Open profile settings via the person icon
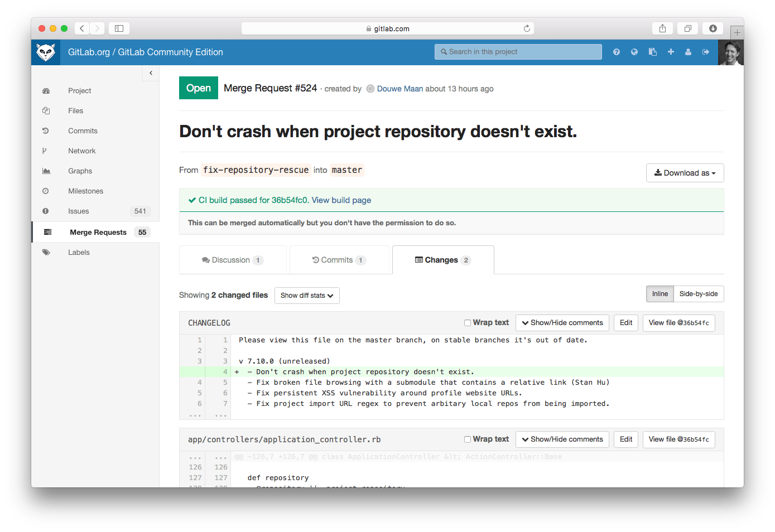The width and height of the screenshot is (775, 532). tap(688, 51)
